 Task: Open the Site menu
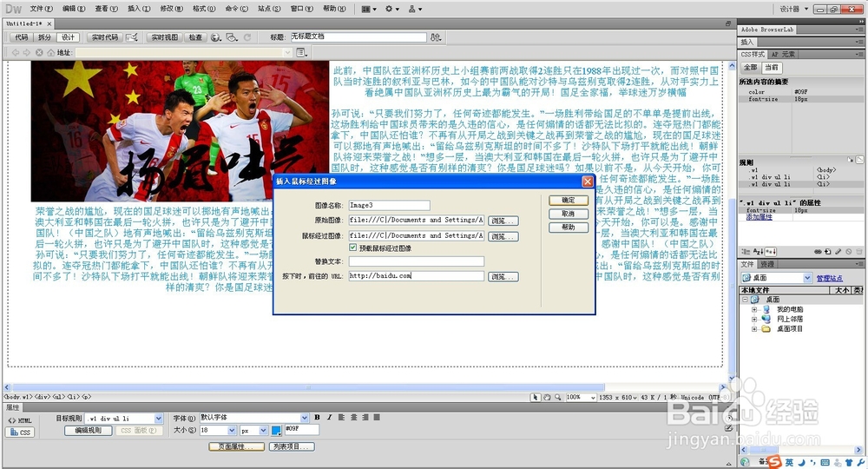(x=269, y=9)
